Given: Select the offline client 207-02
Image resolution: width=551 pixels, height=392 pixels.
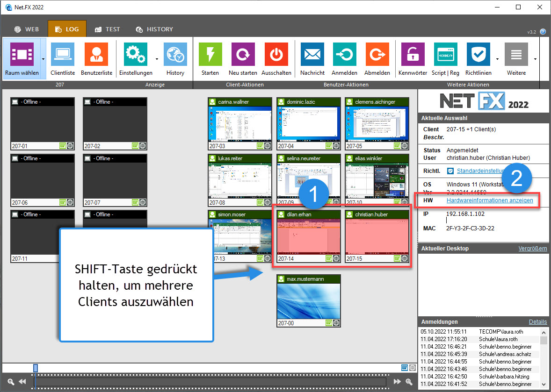Looking at the screenshot, I should pyautogui.click(x=115, y=124).
